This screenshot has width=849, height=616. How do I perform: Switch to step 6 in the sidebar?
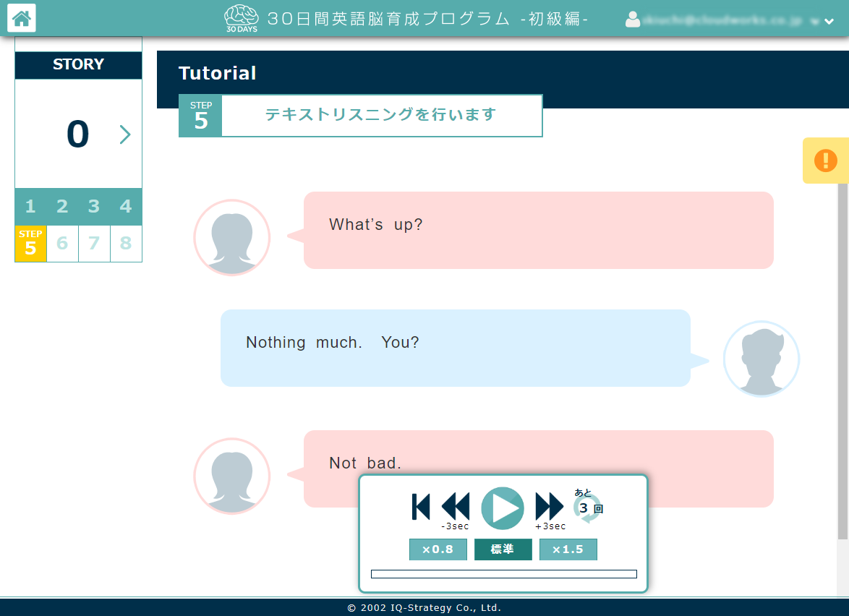(x=62, y=244)
